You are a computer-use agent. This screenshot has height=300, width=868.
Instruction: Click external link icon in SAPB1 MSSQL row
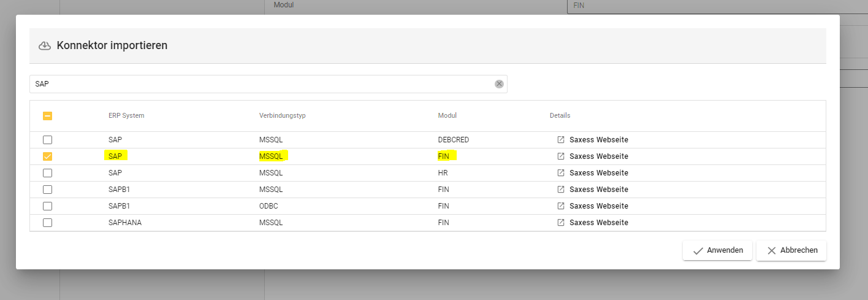(x=560, y=190)
